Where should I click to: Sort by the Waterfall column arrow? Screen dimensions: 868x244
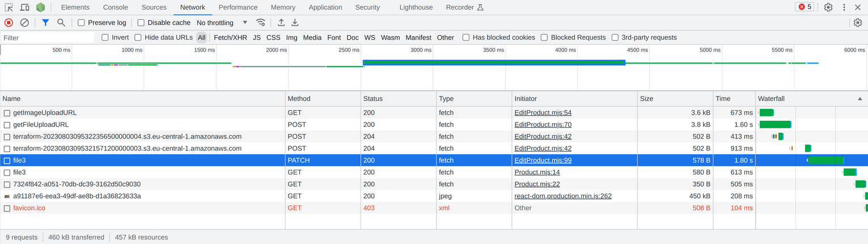click(859, 99)
